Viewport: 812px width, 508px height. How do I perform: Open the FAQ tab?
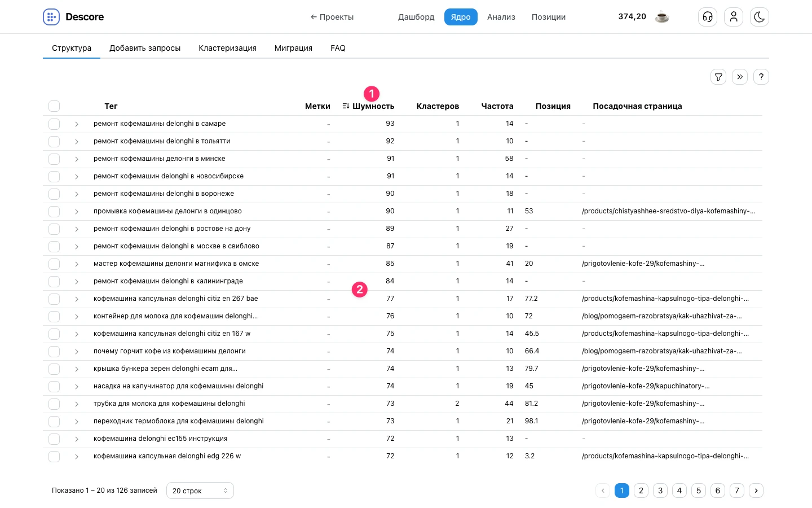click(x=338, y=48)
